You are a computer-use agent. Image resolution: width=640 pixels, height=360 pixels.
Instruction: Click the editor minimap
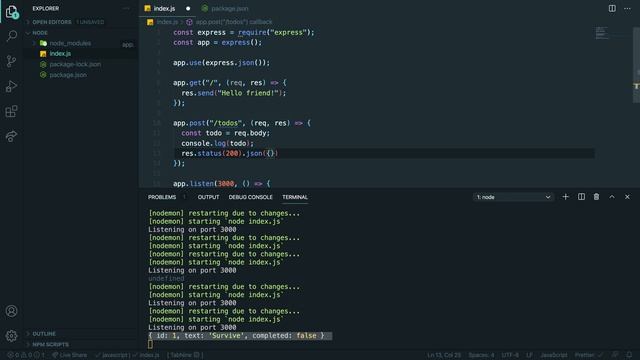pyautogui.click(x=602, y=33)
